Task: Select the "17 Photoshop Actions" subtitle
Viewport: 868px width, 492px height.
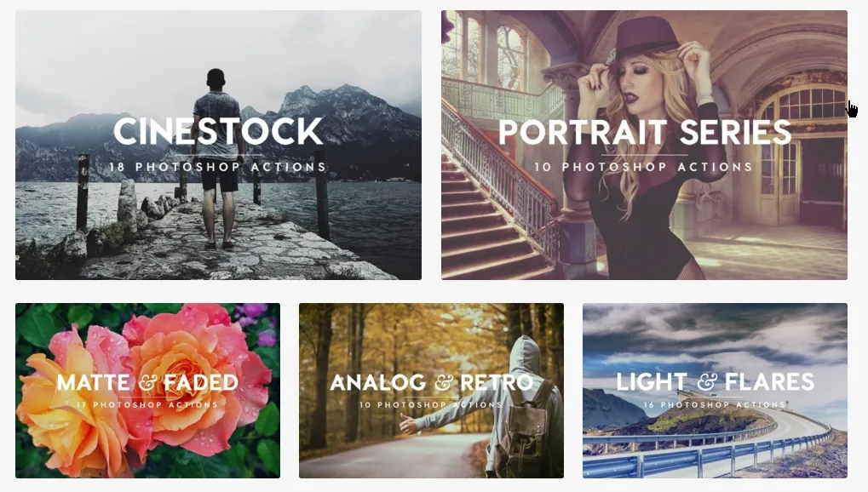Action: click(147, 404)
